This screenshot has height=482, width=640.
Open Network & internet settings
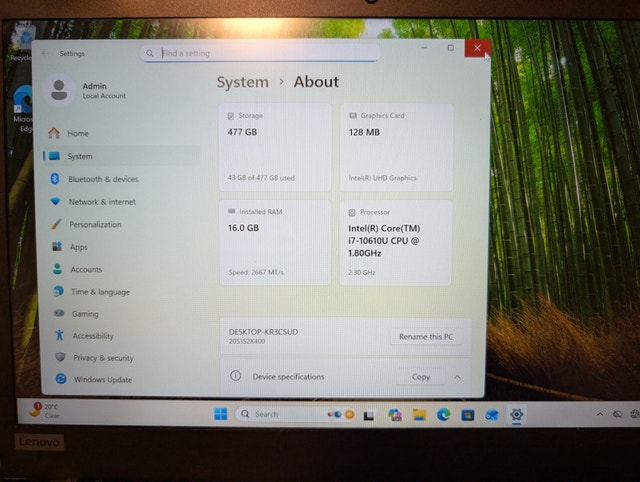(122, 202)
